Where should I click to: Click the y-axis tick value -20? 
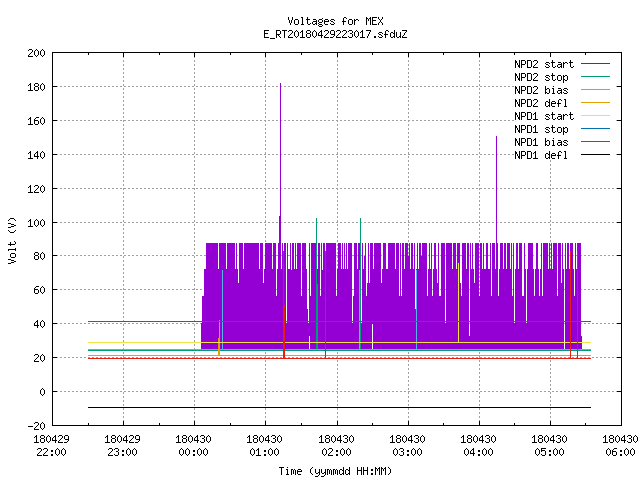pos(36,426)
